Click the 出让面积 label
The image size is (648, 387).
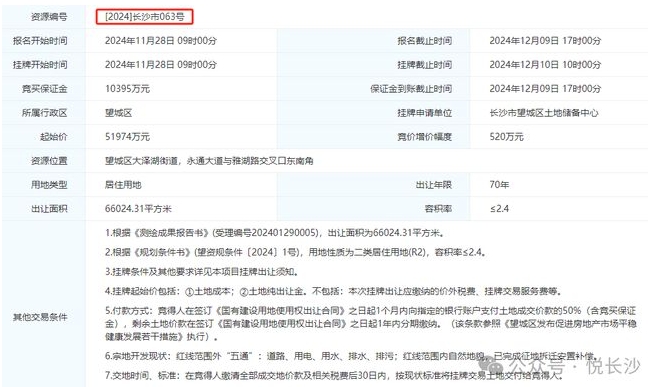[49, 209]
